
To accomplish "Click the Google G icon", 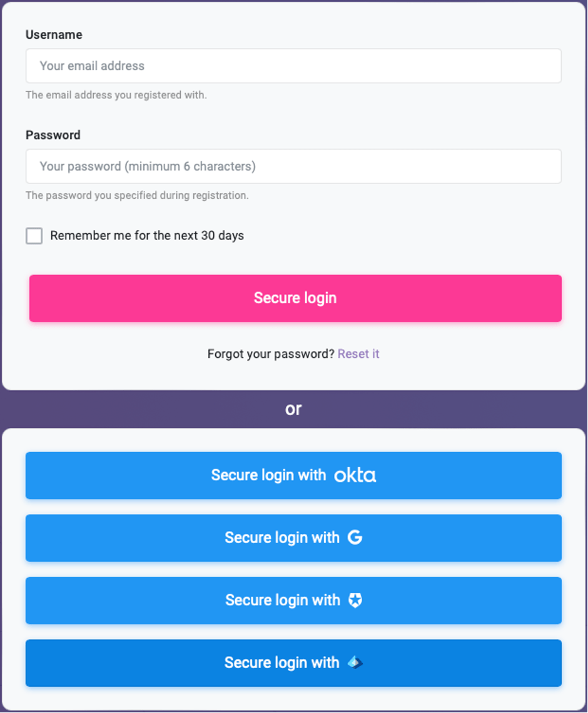I will pyautogui.click(x=355, y=537).
